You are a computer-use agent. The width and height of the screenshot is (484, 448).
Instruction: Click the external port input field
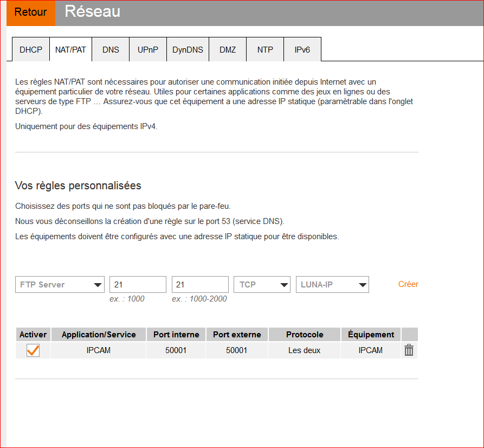pos(200,285)
